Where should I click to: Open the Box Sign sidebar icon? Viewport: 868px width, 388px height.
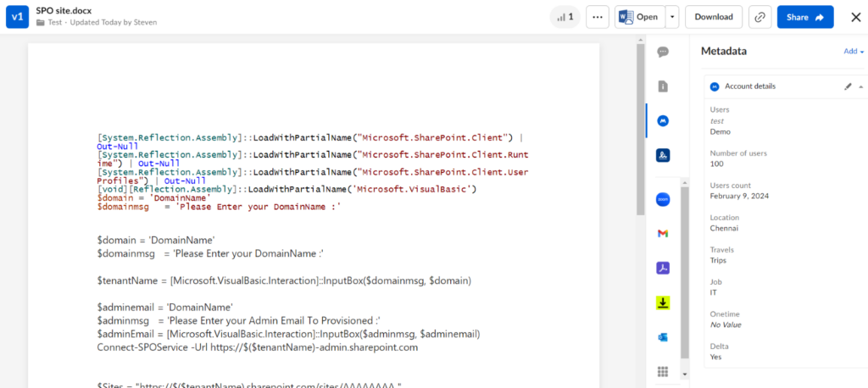coord(663,155)
